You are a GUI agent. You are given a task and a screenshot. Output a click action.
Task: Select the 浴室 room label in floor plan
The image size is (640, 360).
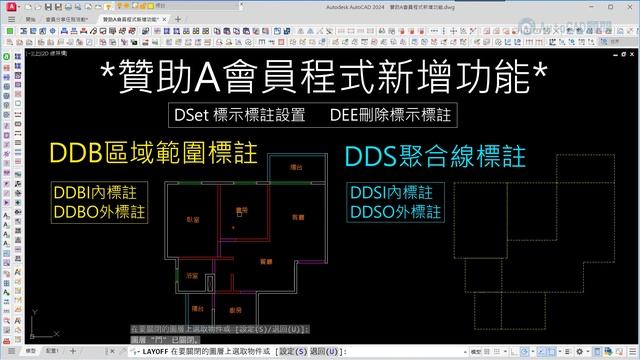coord(192,276)
